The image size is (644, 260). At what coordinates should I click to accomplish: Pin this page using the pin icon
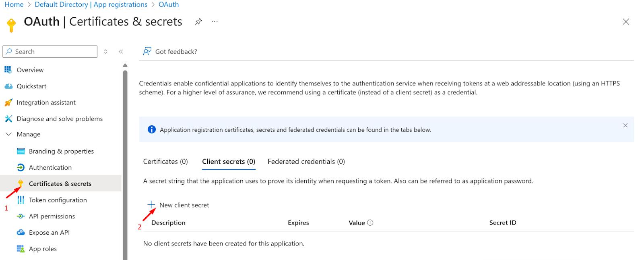[198, 22]
